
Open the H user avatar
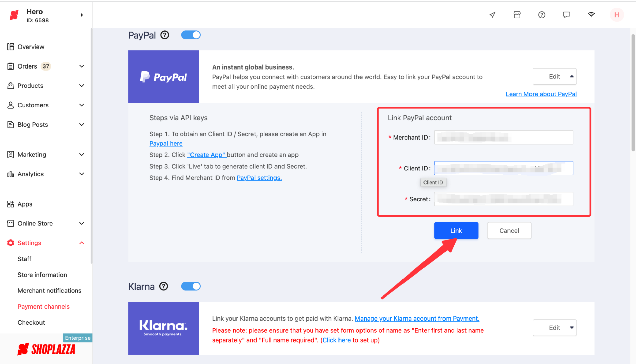[x=617, y=15]
